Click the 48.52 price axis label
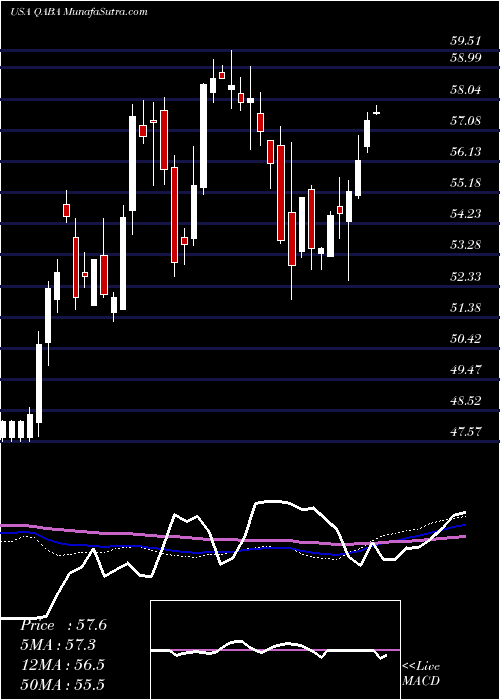Screen dimensions: 500x700 coord(466,400)
